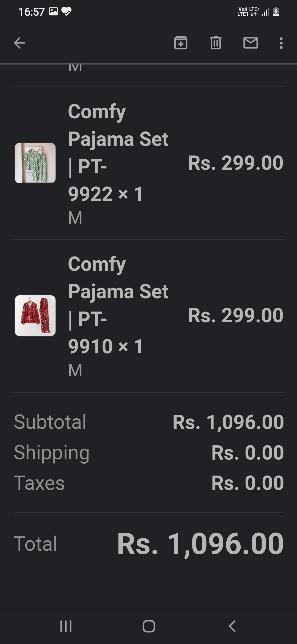297x644 pixels.
Task: Tap the Taxes amount Rs. 0.00
Action: (x=247, y=483)
